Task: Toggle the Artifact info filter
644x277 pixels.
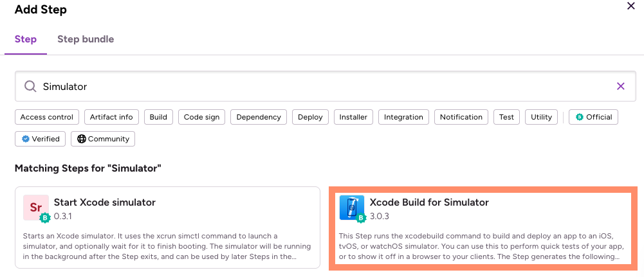Action: coord(111,117)
